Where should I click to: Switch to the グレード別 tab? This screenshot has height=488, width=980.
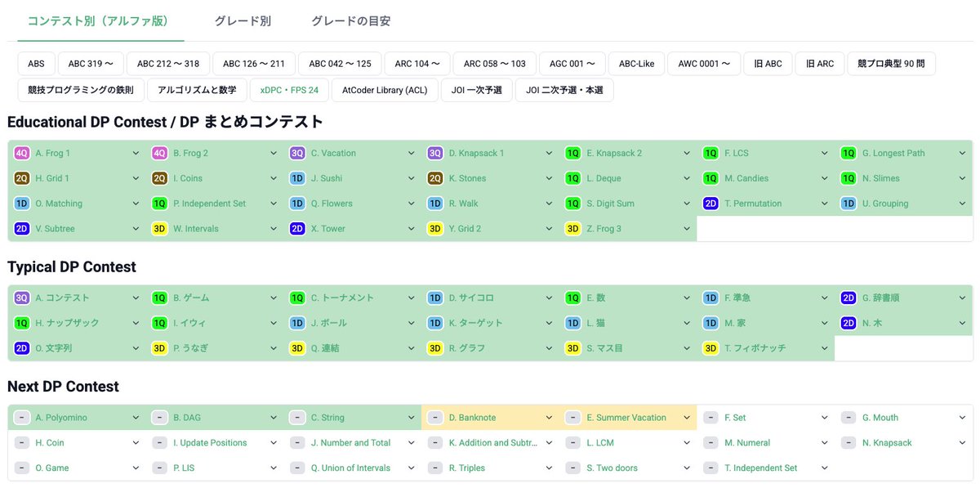click(x=243, y=20)
